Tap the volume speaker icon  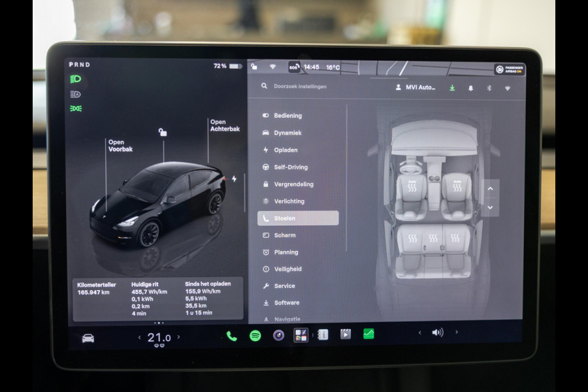tap(438, 333)
